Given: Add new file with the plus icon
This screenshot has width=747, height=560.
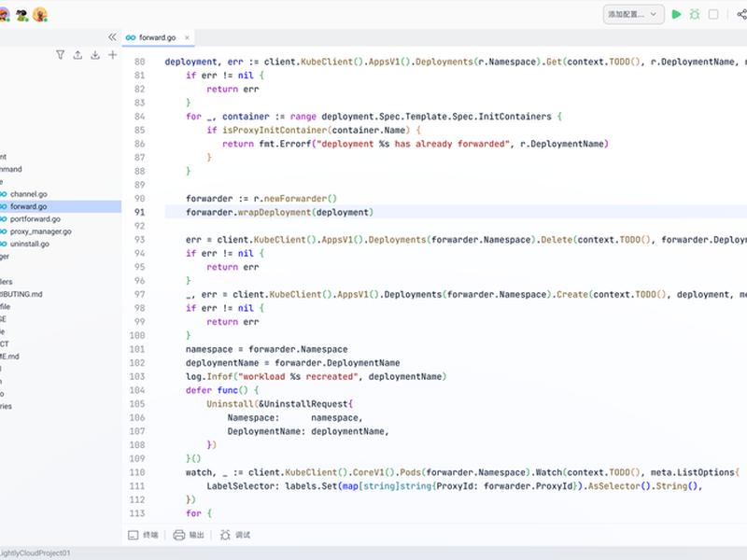Looking at the screenshot, I should tap(112, 55).
